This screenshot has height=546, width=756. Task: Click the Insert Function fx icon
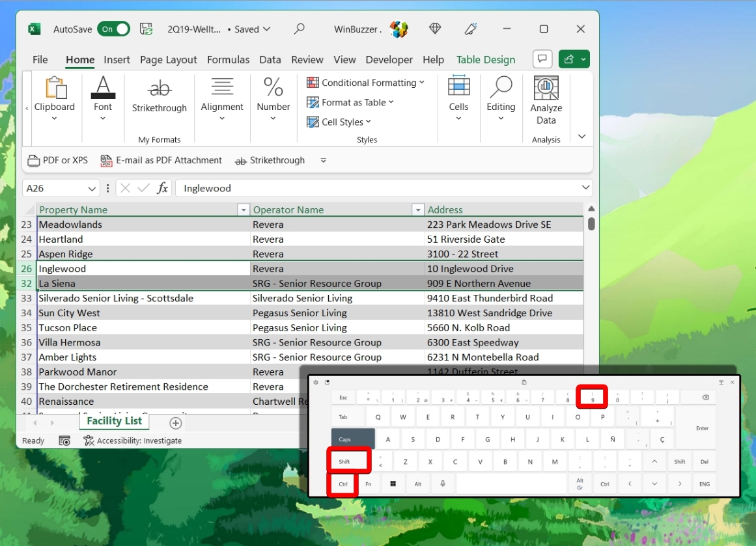pos(163,188)
